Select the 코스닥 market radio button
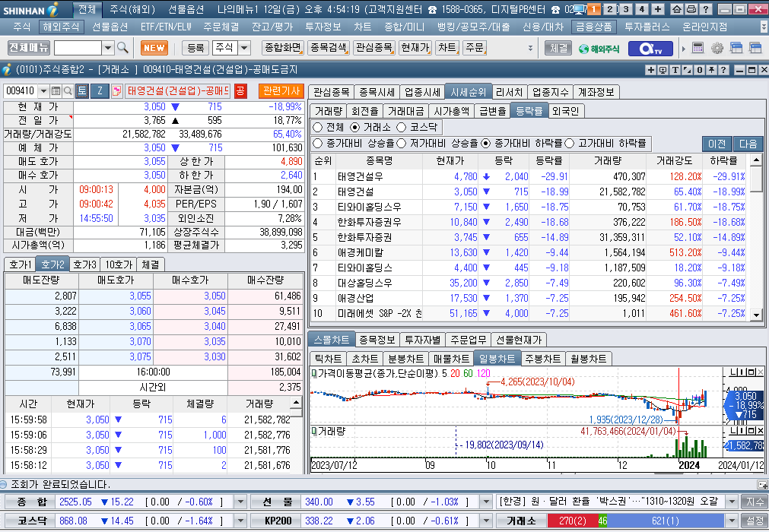This screenshot has width=769, height=532. click(401, 128)
